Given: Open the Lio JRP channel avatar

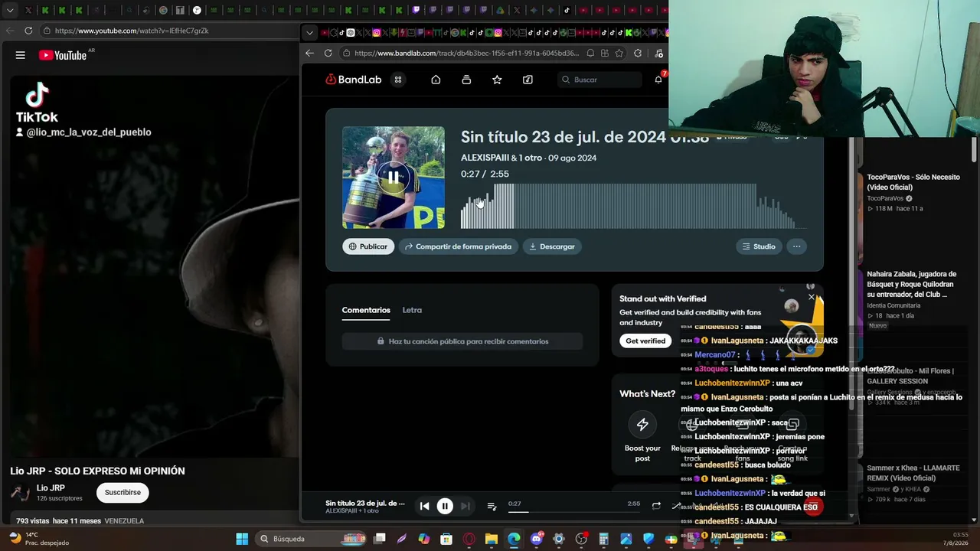Looking at the screenshot, I should click(21, 492).
